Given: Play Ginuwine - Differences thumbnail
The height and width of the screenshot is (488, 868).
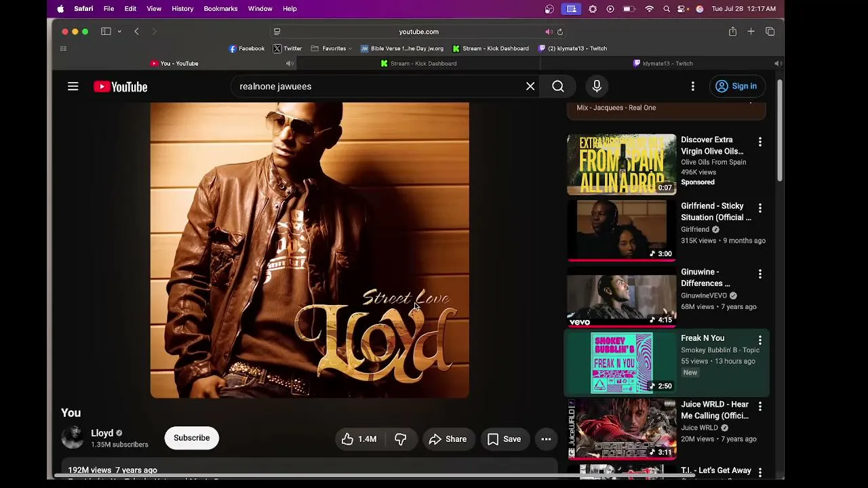Looking at the screenshot, I should 622,297.
